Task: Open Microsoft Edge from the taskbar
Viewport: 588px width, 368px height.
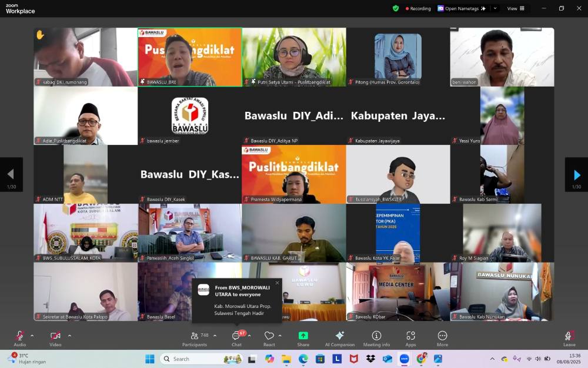Action: (x=303, y=359)
